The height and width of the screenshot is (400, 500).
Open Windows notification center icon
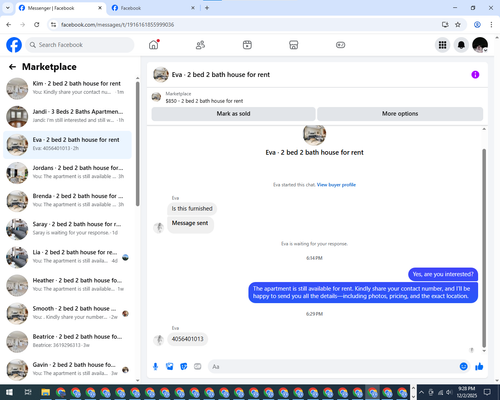coord(487,392)
